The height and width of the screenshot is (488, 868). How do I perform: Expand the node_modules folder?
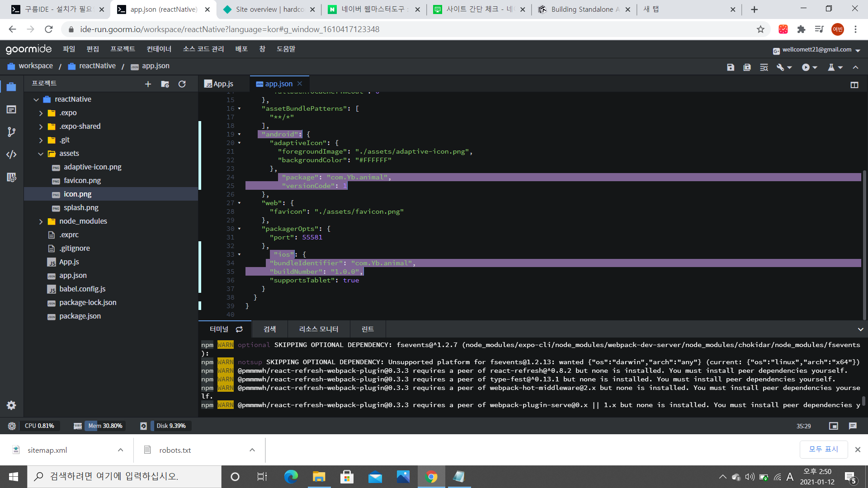[41, 221]
